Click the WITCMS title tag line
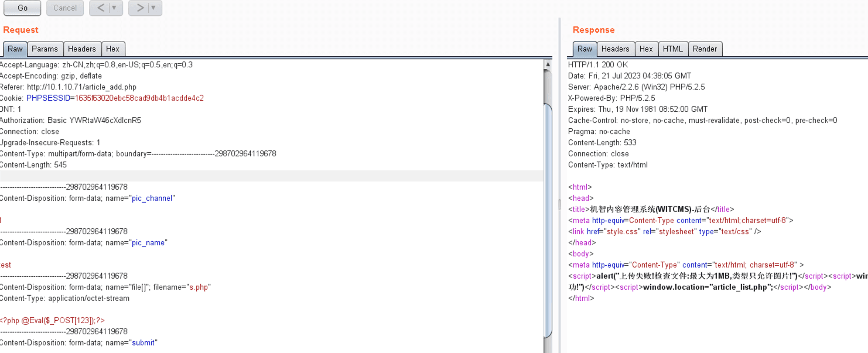868x353 pixels. point(651,210)
